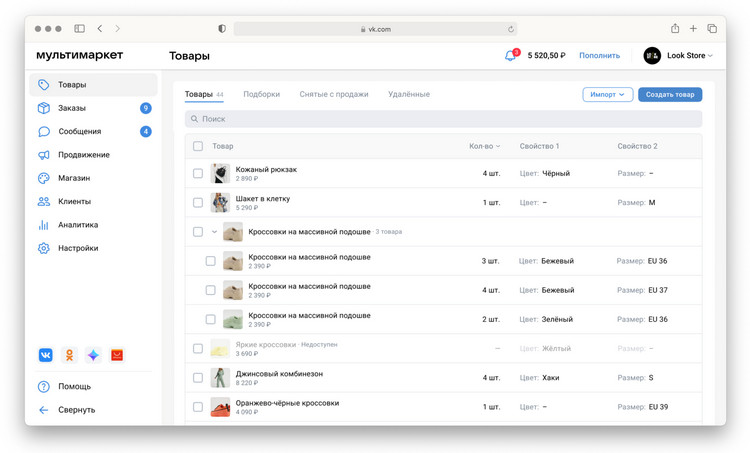Switch to the Подборки tab
Viewport: 750px width, 453px height.
[x=261, y=94]
